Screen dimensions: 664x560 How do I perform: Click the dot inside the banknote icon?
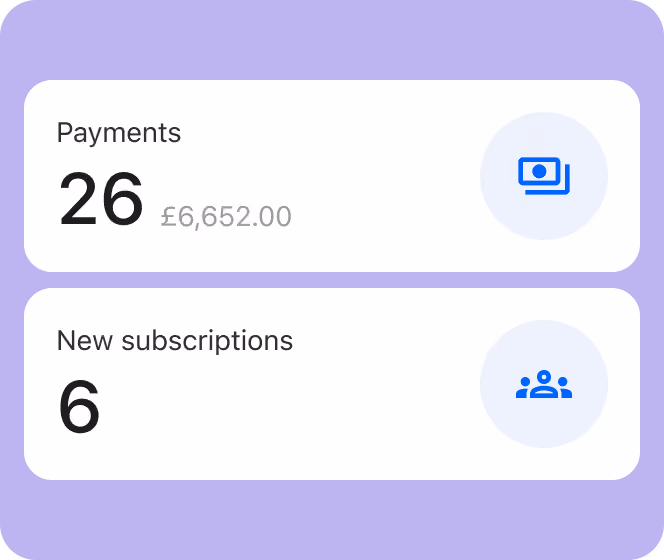pos(539,172)
